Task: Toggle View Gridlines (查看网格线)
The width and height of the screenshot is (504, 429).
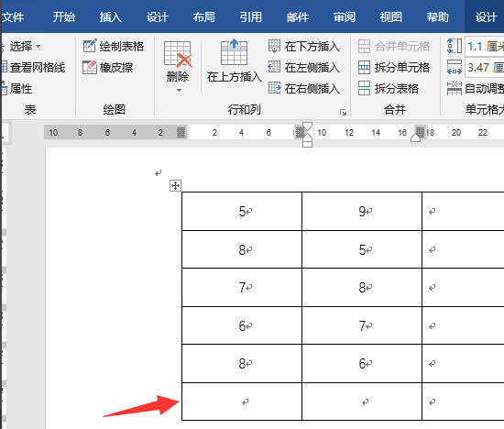Action: pos(33,68)
